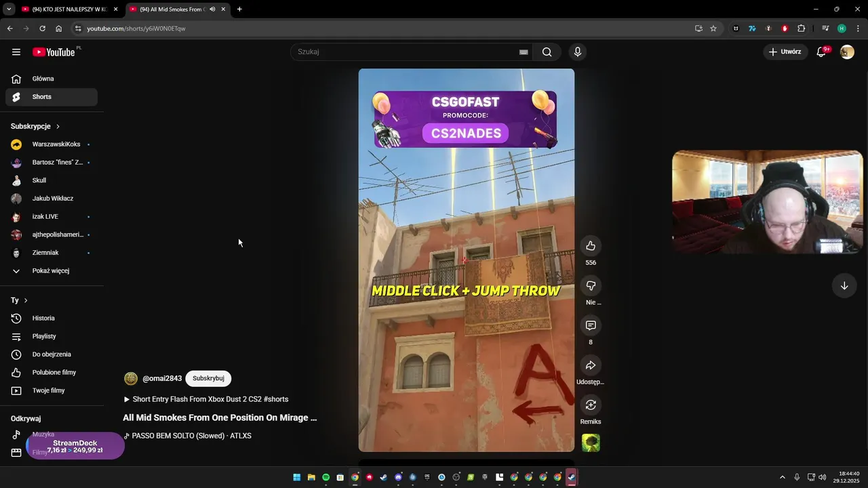Open the notifications bell

click(821, 52)
